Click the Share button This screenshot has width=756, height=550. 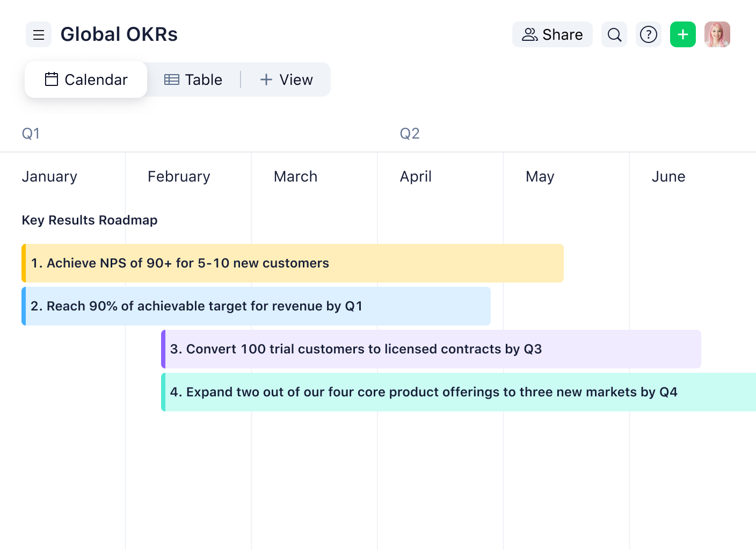[552, 34]
